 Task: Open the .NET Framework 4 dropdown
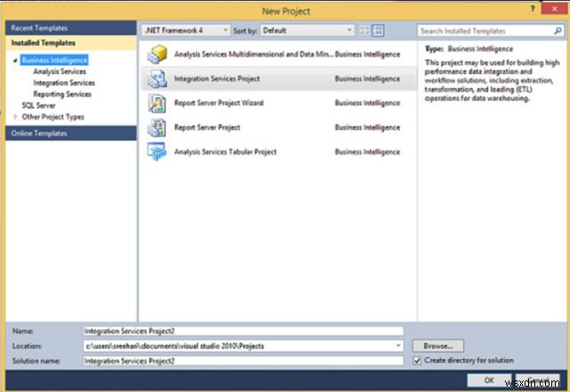tap(186, 30)
